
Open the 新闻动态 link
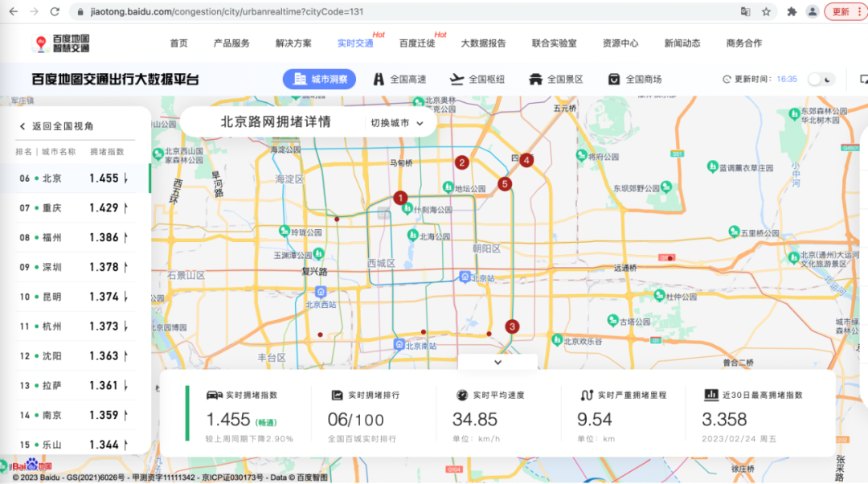click(682, 43)
